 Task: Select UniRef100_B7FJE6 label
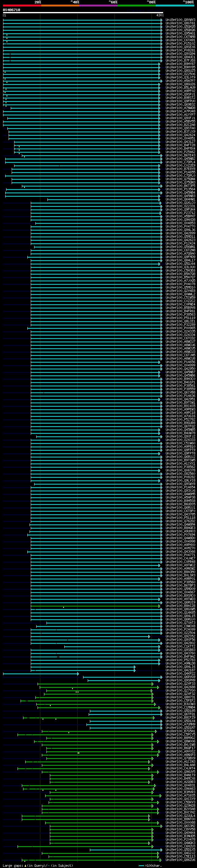tap(180, 60)
